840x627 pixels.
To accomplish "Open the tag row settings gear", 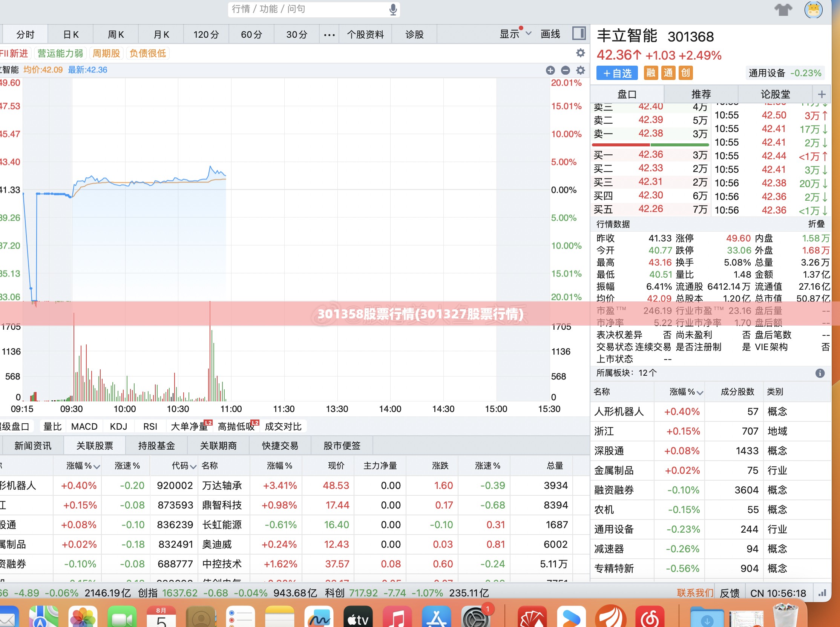I will click(x=580, y=53).
